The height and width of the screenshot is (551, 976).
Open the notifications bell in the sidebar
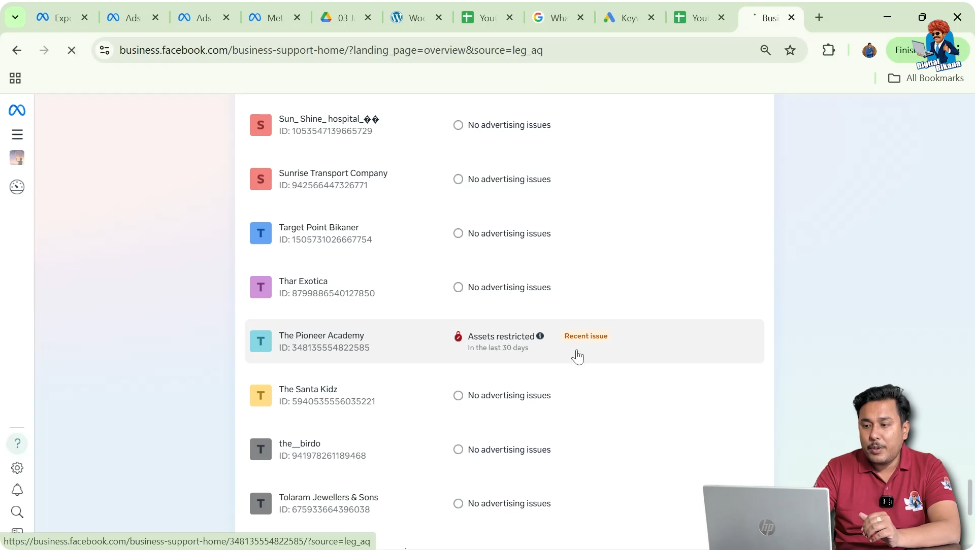(17, 490)
